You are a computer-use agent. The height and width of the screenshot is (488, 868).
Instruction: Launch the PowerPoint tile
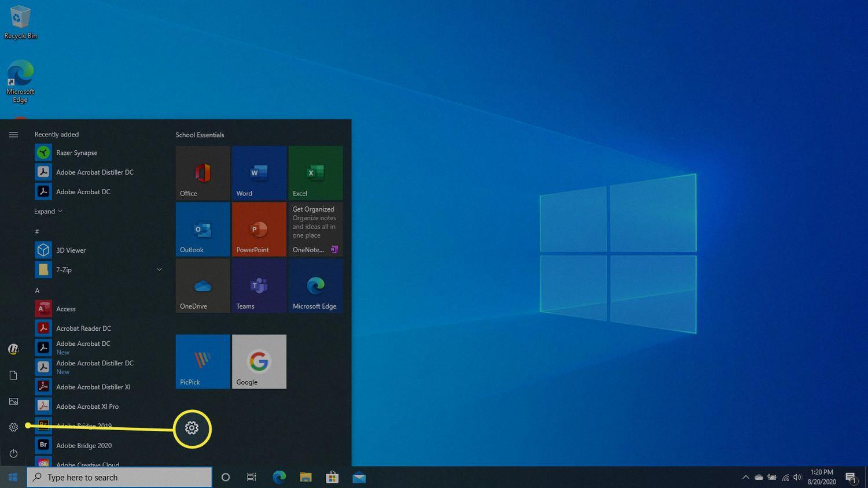(259, 229)
